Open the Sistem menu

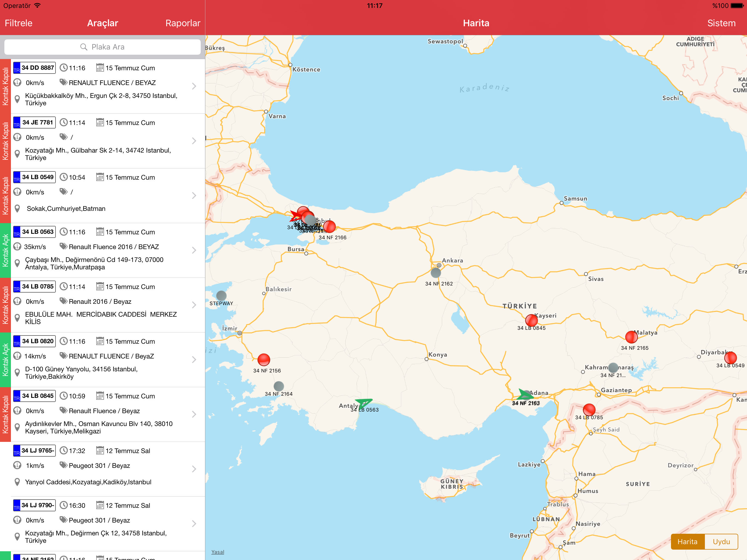721,23
